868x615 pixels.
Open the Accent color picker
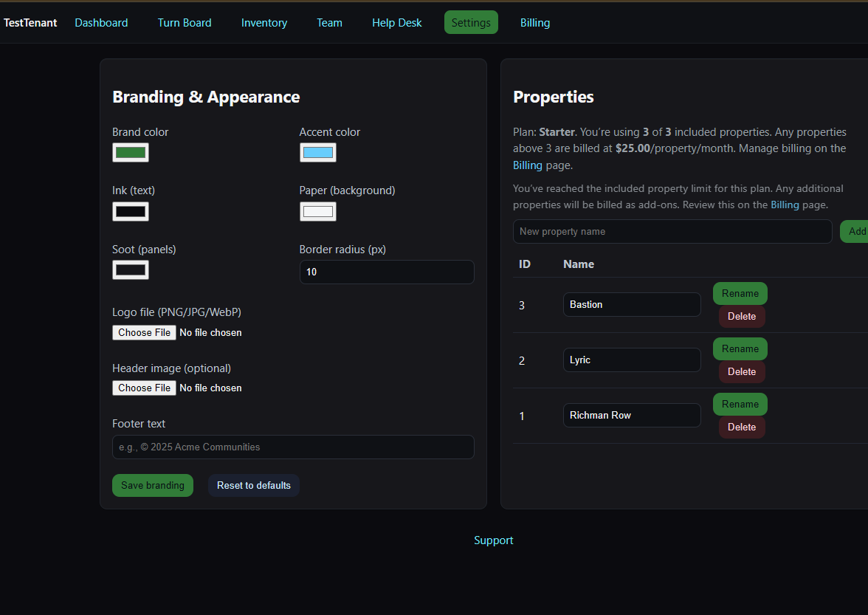317,153
